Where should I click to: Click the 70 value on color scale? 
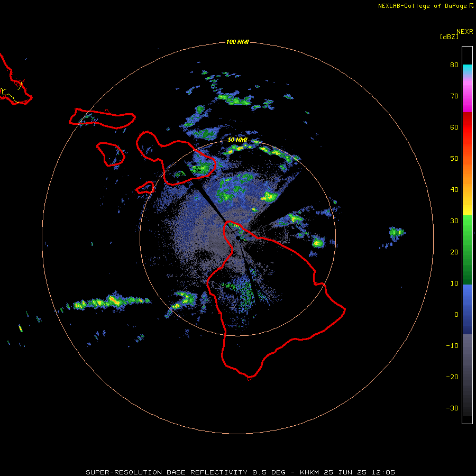(x=454, y=96)
